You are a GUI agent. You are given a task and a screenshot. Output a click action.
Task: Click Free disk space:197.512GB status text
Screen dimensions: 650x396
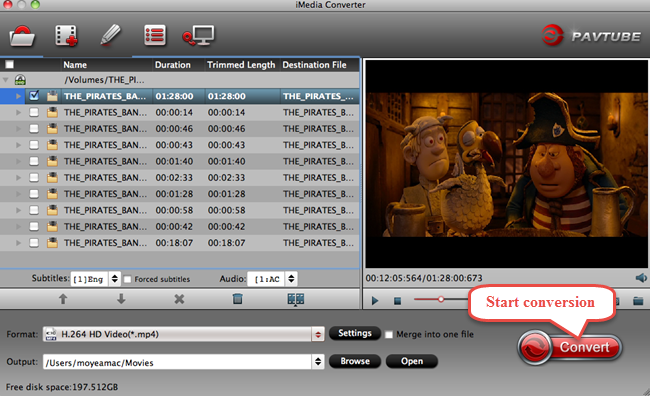[x=62, y=387]
